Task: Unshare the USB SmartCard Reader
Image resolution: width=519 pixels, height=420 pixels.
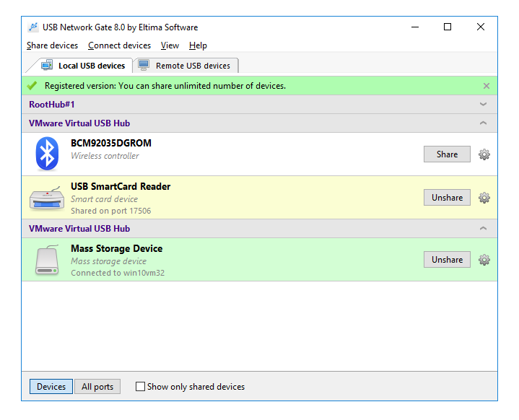Action: (447, 198)
